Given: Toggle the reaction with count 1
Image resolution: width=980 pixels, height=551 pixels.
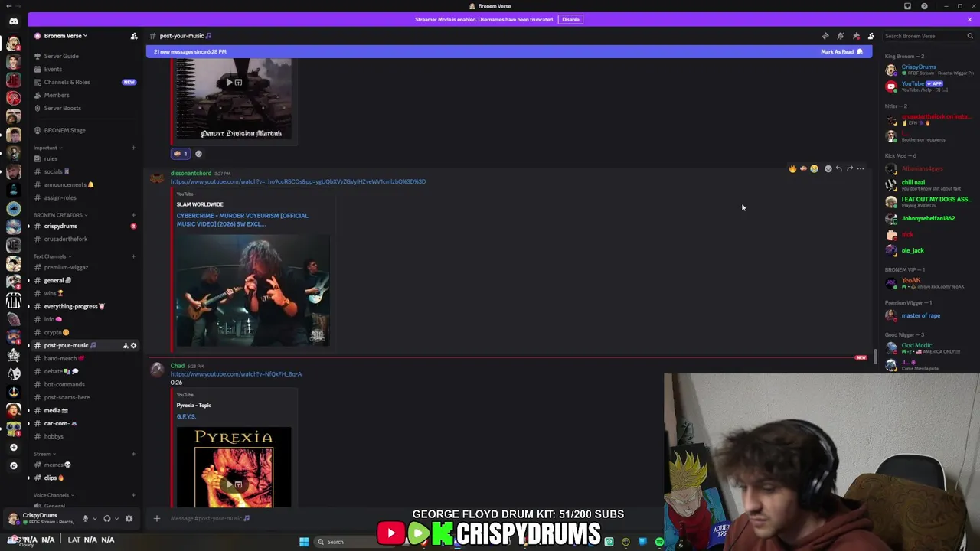Looking at the screenshot, I should [x=181, y=153].
